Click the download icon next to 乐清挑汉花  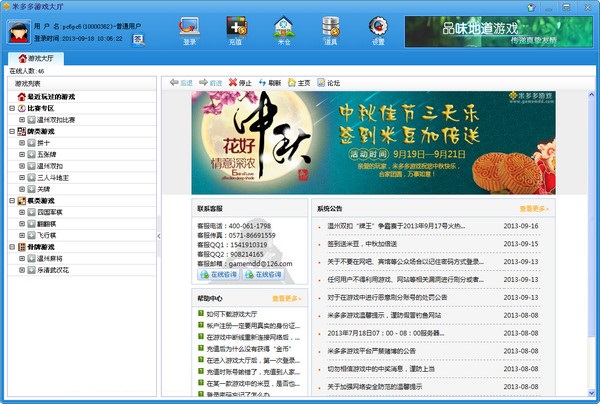(31, 270)
